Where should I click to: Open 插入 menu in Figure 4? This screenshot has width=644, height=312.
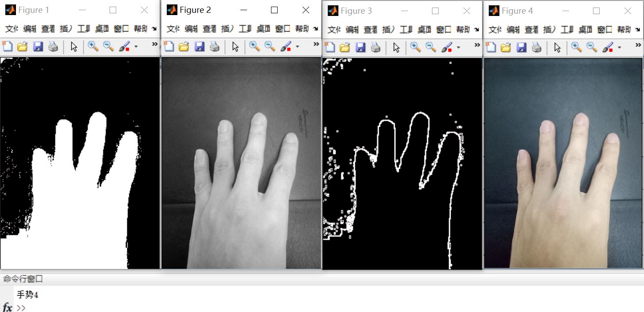point(549,30)
